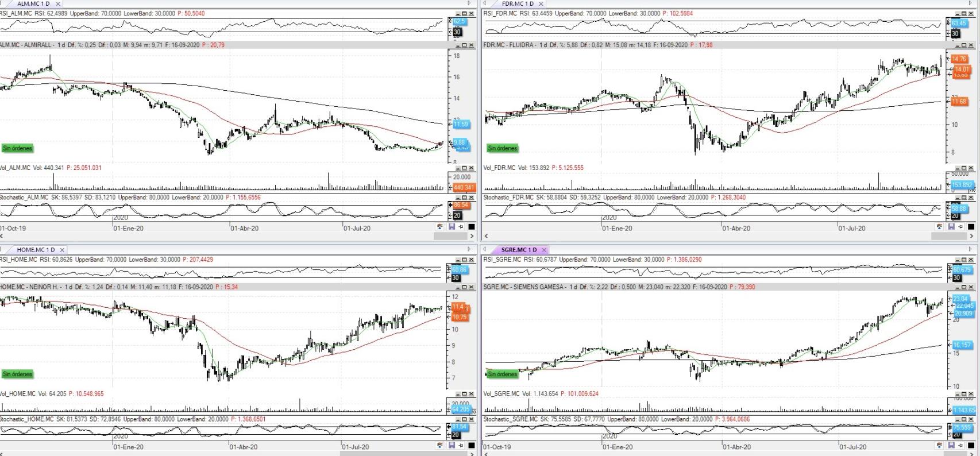The image size is (980, 456).
Task: Click the Sin órdenes label on ALM.MC chart
Action: 17,148
